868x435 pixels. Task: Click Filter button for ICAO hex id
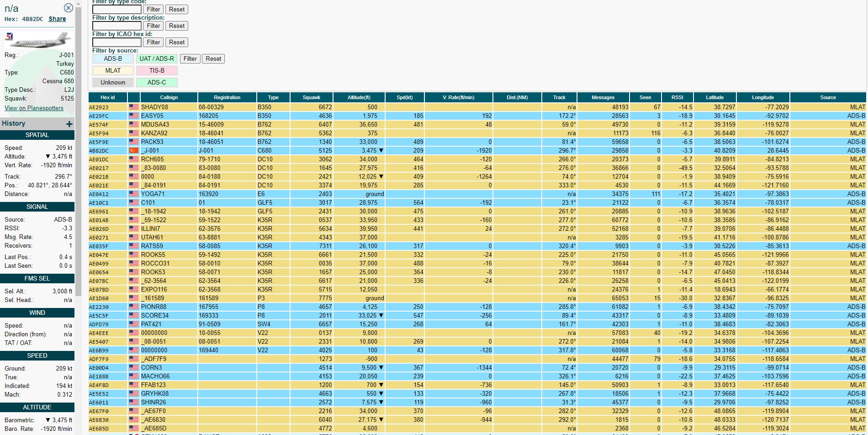coord(153,42)
